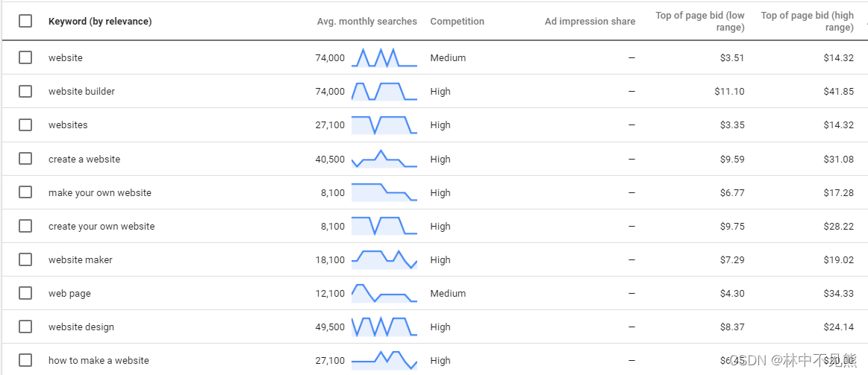Image resolution: width=868 pixels, height=375 pixels.
Task: Click trend graph for 'make your own website'
Action: click(384, 192)
